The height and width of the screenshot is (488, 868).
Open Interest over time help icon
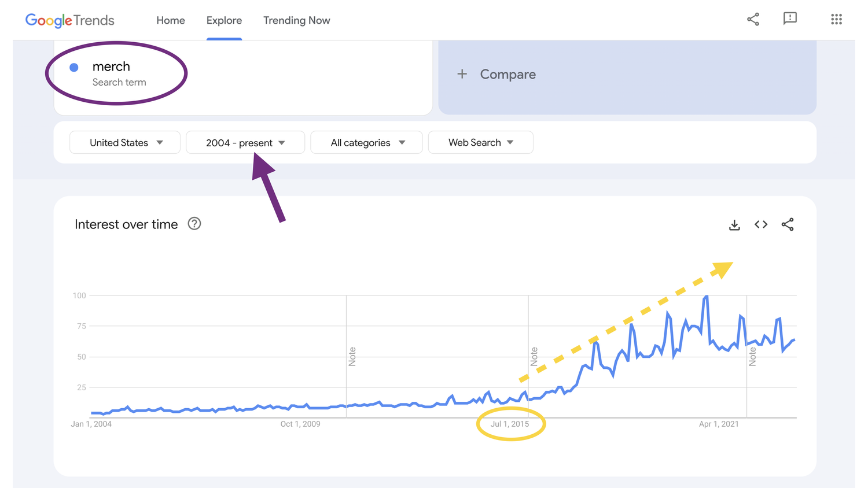pos(194,224)
